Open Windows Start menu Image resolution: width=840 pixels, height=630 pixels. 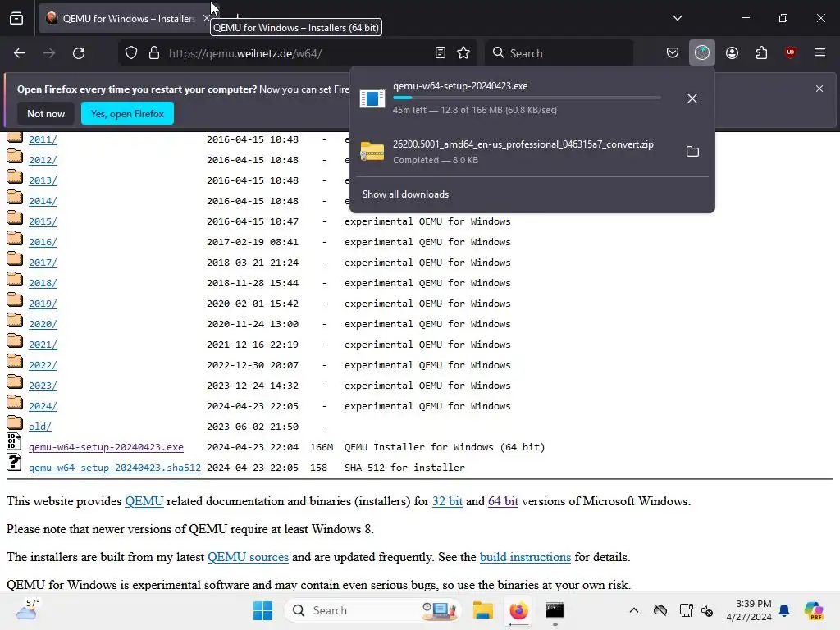coord(262,610)
